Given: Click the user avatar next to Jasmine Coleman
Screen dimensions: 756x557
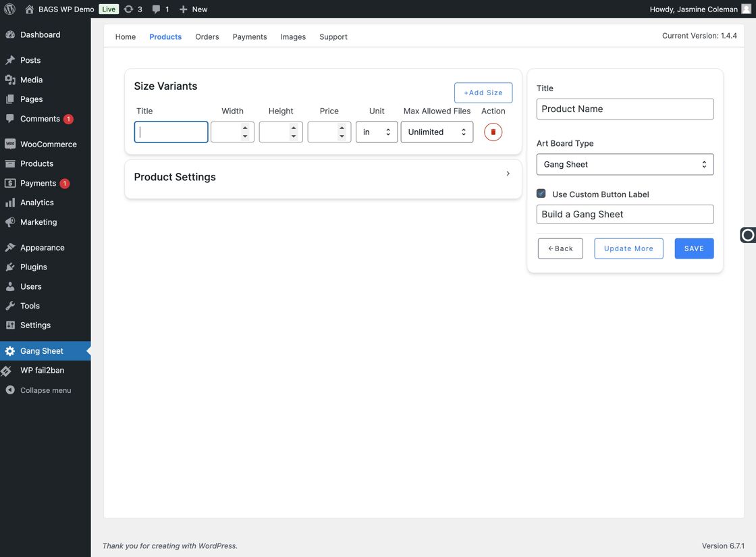Looking at the screenshot, I should [746, 9].
